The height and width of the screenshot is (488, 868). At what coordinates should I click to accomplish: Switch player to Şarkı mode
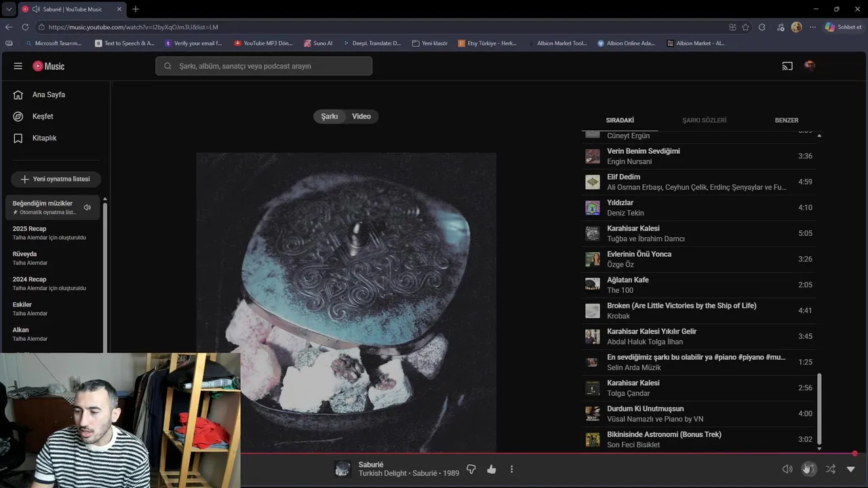click(x=330, y=117)
